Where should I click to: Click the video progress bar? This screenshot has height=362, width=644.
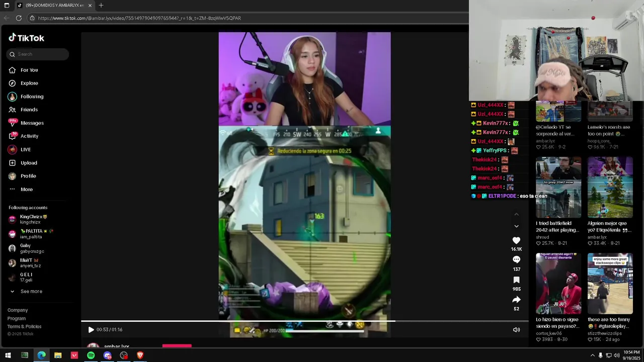305,321
